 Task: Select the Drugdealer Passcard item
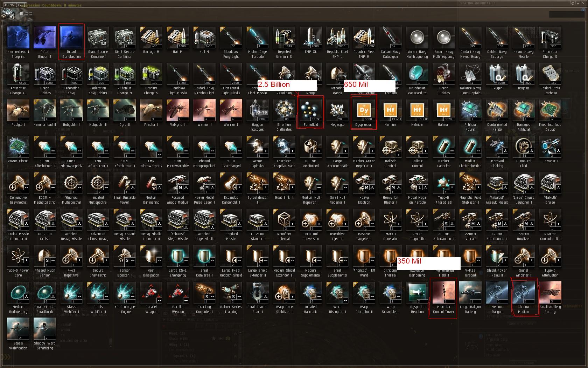click(417, 79)
